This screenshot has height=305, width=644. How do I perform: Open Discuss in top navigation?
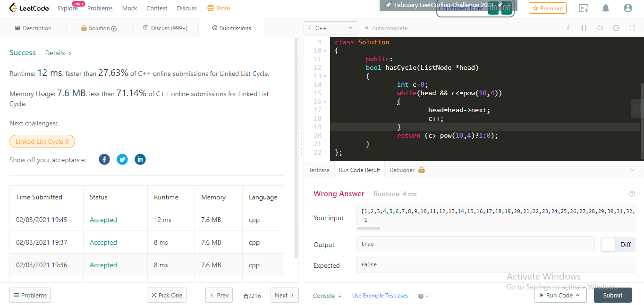coord(186,8)
